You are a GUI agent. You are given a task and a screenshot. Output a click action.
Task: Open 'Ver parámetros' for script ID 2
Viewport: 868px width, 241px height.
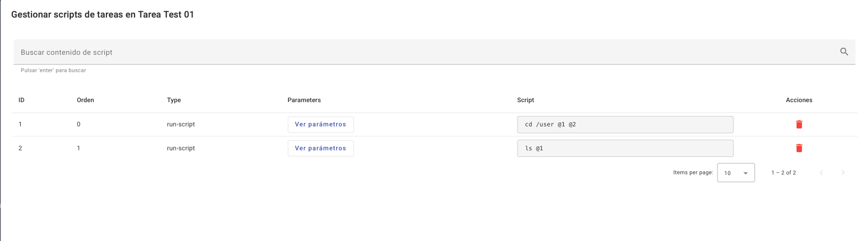tap(320, 148)
